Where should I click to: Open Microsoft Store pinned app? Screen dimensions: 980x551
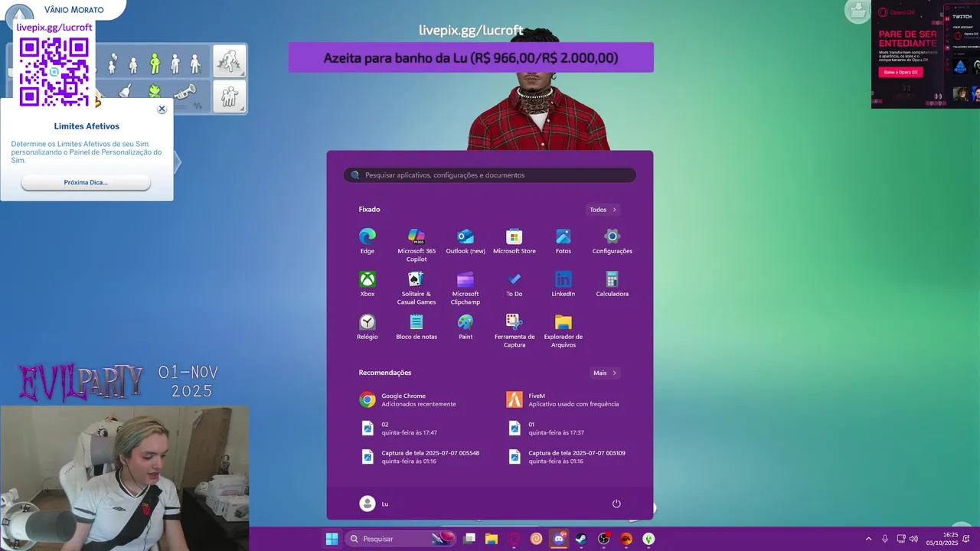514,241
